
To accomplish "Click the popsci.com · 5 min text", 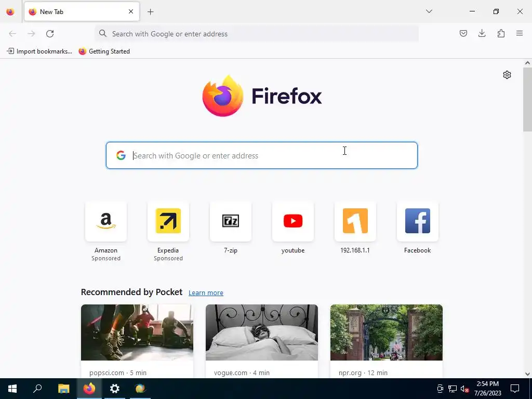I will (118, 373).
